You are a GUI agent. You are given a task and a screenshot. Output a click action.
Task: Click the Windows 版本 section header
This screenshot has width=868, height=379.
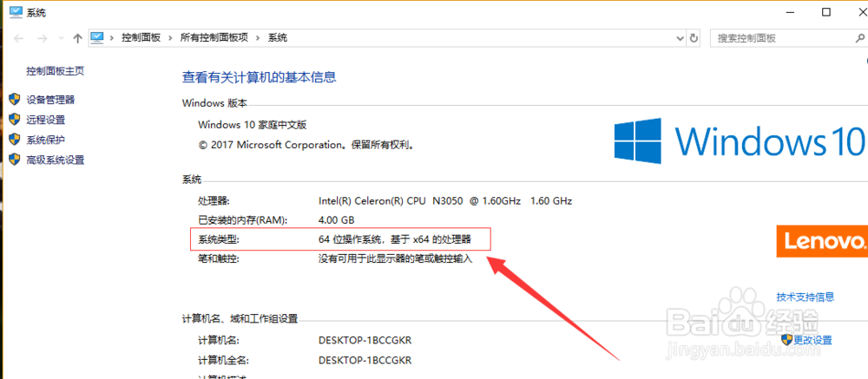tap(214, 103)
